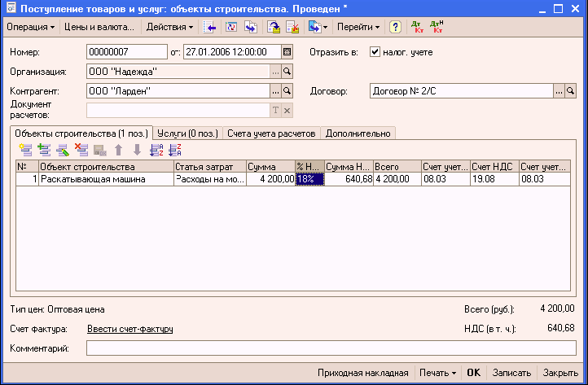Click the Ввести счет-фактуру link
Screen dimensions: 588x385
[129, 329]
